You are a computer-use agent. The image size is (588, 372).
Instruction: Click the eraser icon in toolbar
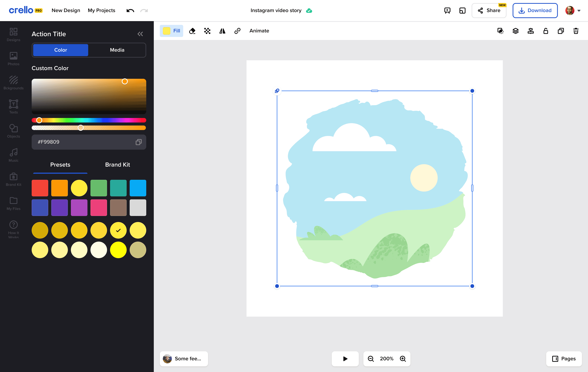192,31
